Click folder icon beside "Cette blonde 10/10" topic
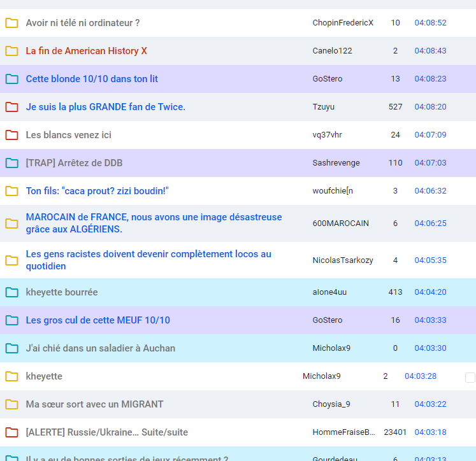The image size is (476, 461). (11, 80)
